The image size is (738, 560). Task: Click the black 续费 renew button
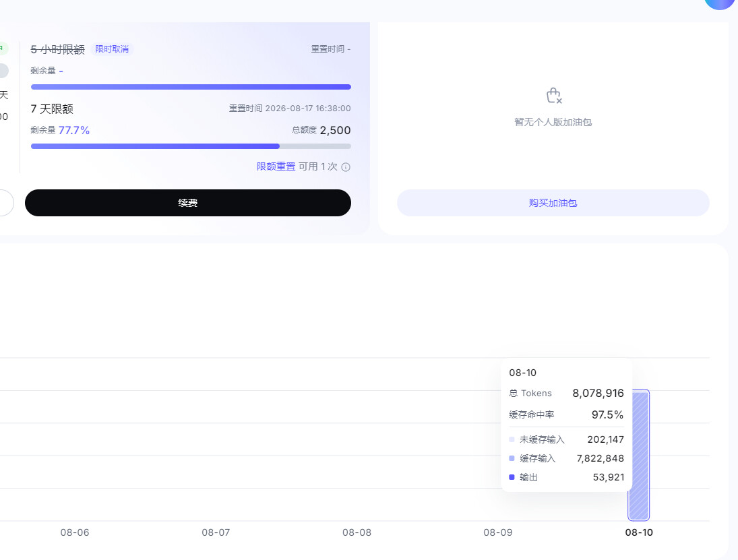(x=188, y=203)
